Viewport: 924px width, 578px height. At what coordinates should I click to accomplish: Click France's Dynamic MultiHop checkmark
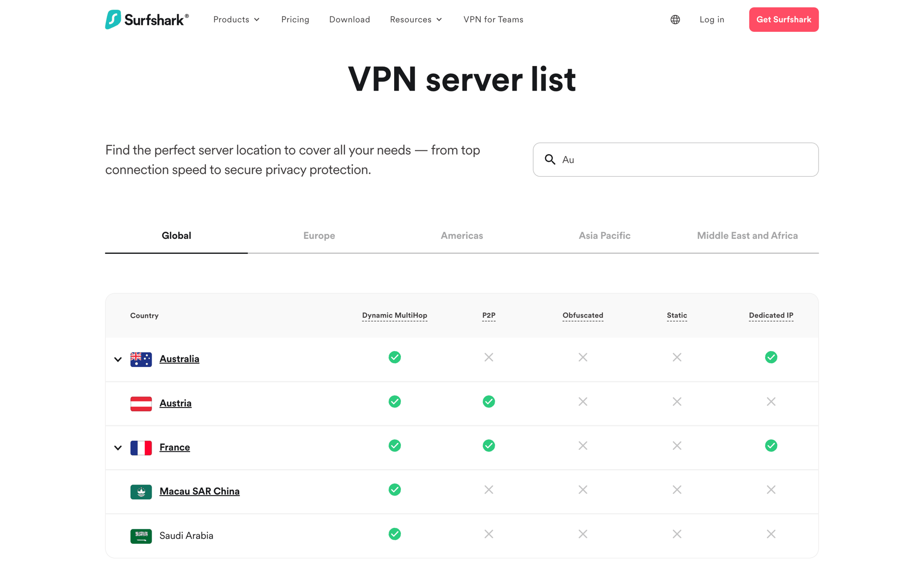(395, 446)
